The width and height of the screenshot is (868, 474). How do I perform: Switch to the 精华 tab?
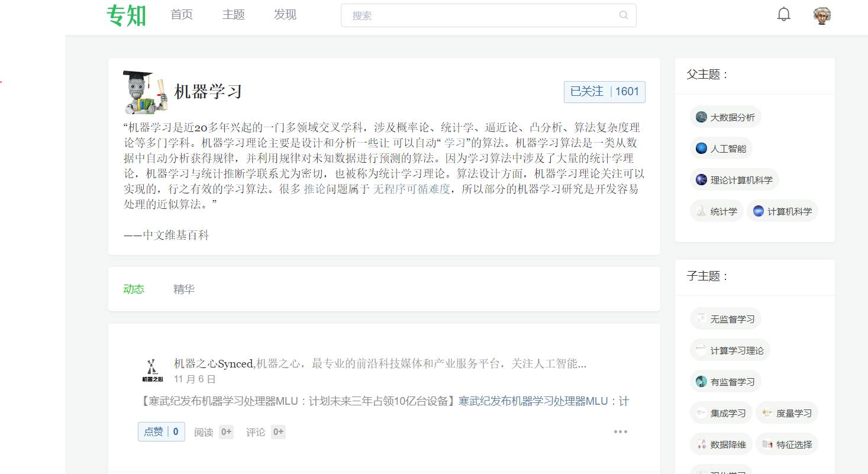pos(184,289)
